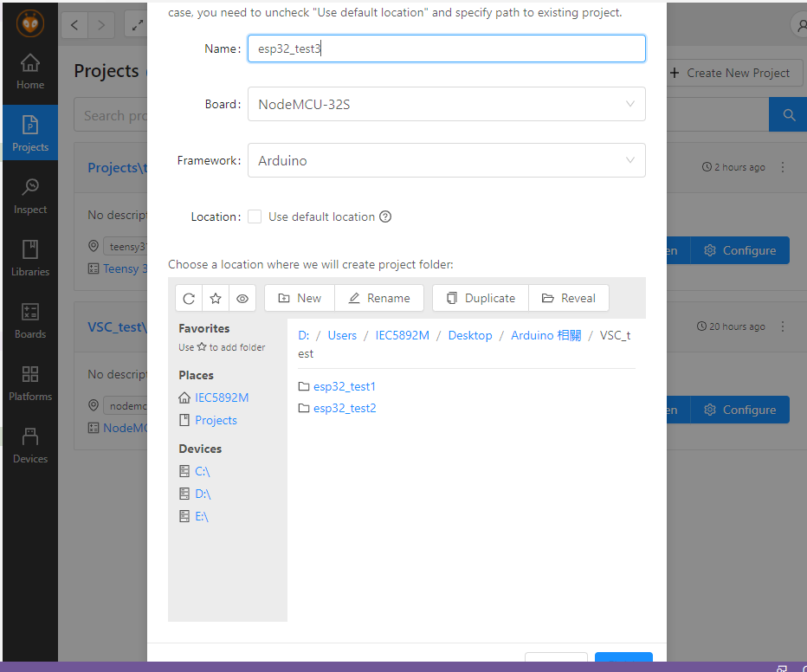Navigate to Users in breadcrumb
The height and width of the screenshot is (672, 807).
coord(342,335)
